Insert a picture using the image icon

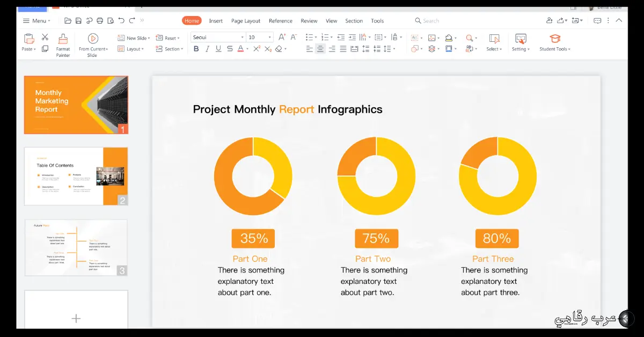431,37
